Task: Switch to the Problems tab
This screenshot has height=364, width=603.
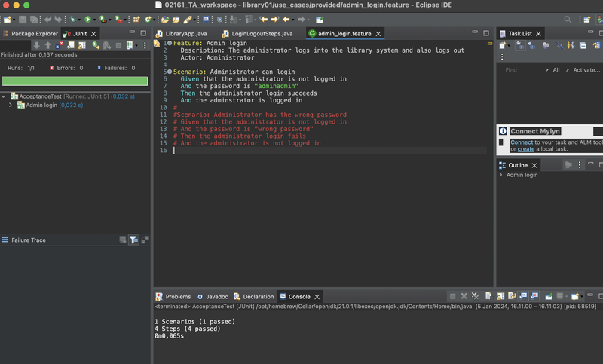Action: pyautogui.click(x=173, y=296)
